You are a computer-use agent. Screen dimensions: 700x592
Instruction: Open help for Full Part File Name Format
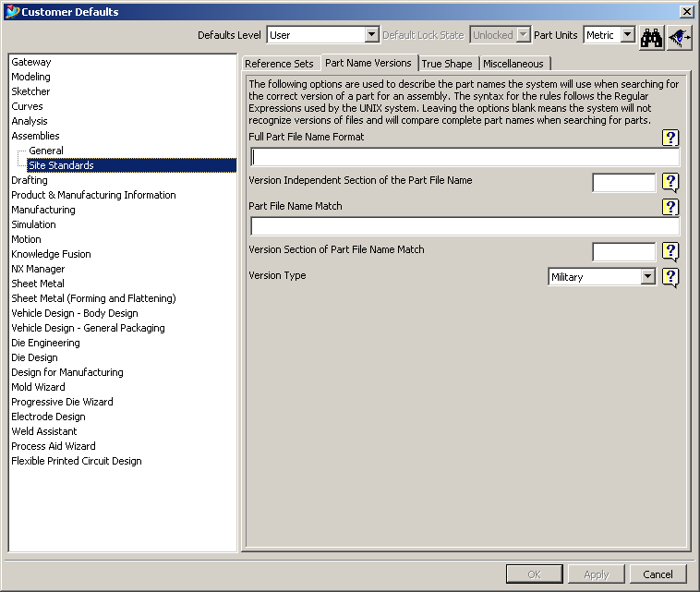tap(670, 138)
